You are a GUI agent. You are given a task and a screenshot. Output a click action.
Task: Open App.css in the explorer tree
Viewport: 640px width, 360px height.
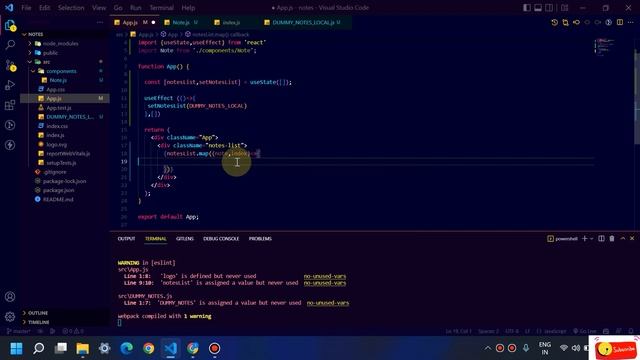[65, 89]
